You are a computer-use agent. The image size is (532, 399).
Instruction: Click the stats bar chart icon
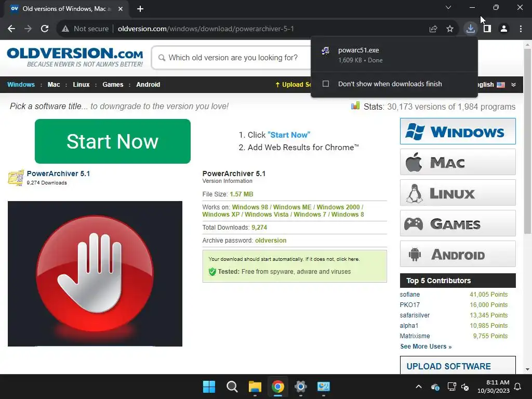[355, 105]
